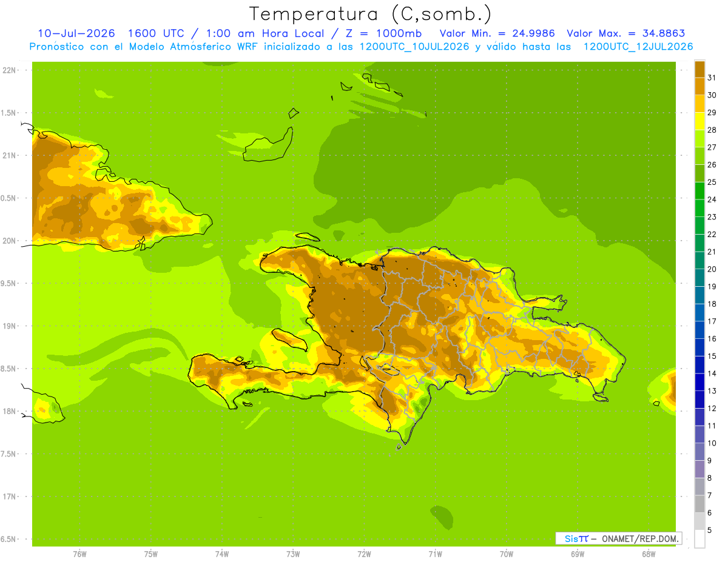Click the legend value '25'
Screen dimensions: 728x562
[x=712, y=182]
